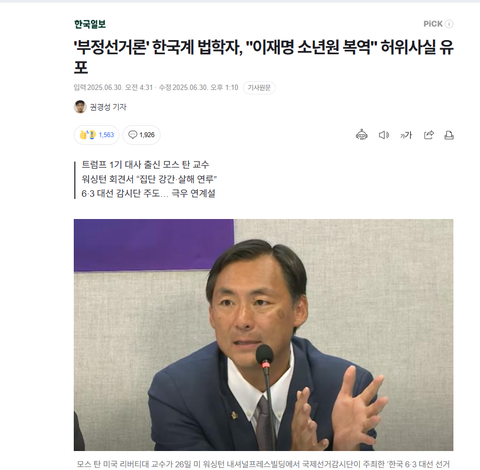Play article audio with the speaker icon
Viewport: 480px width, 470px height.
[384, 135]
